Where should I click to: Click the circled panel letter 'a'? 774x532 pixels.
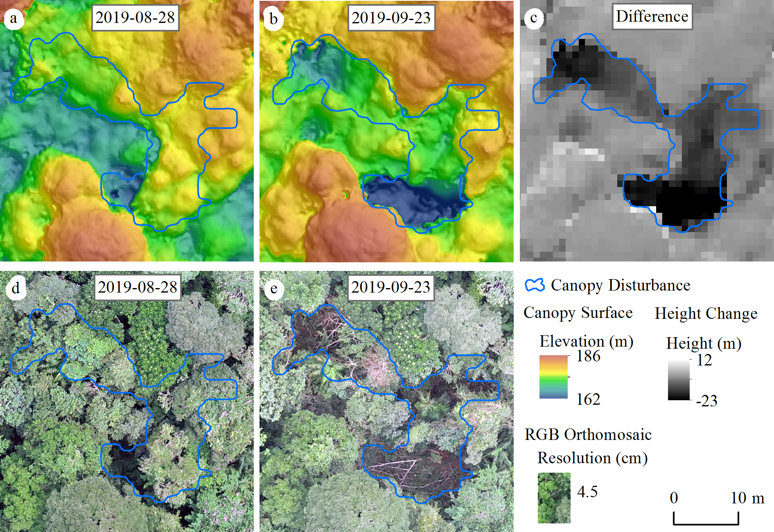point(14,18)
